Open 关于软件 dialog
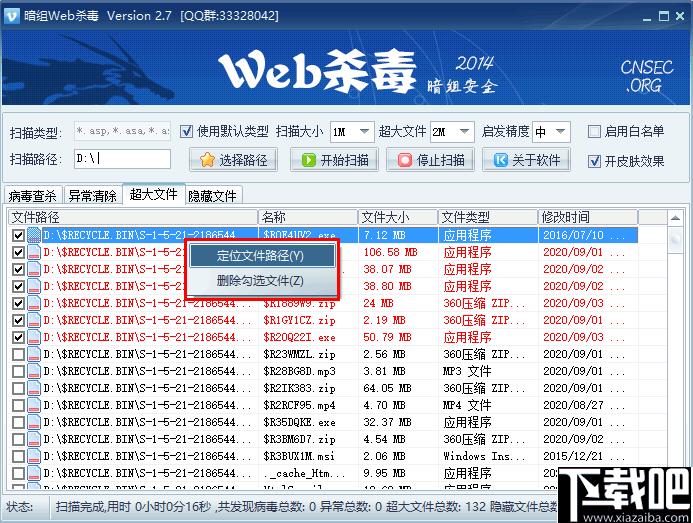Image resolution: width=693 pixels, height=523 pixels. [x=526, y=160]
